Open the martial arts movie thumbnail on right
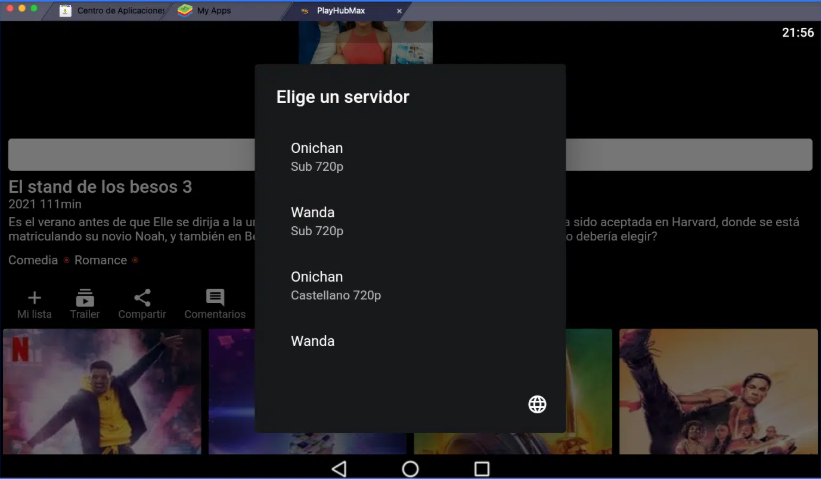The height and width of the screenshot is (479, 821). pyautogui.click(x=717, y=391)
